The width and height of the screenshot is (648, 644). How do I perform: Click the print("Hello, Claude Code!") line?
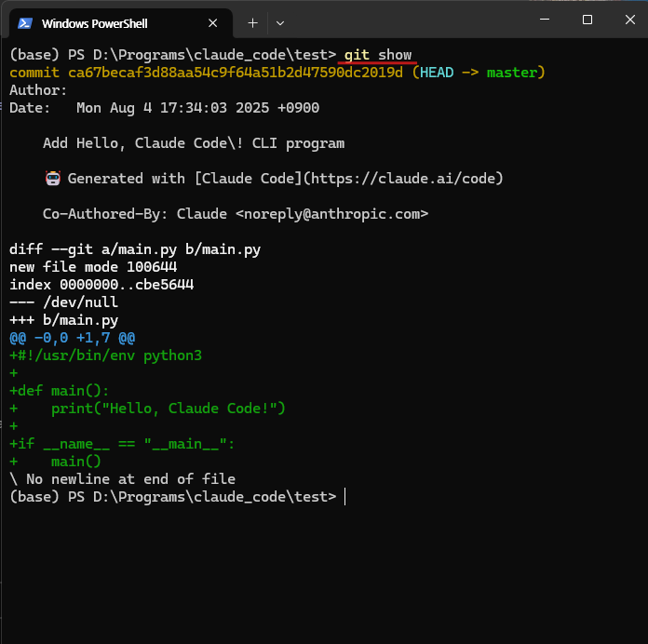tap(169, 409)
